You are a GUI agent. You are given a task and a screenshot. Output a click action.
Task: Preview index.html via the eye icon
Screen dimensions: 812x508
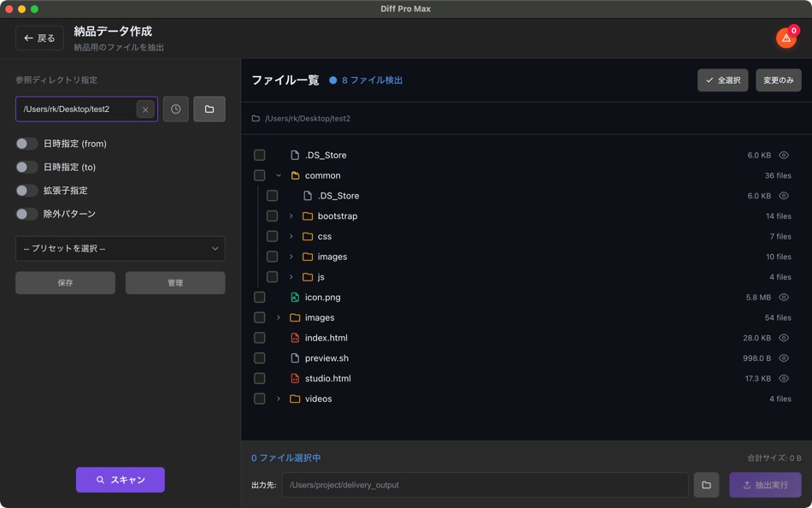click(784, 337)
